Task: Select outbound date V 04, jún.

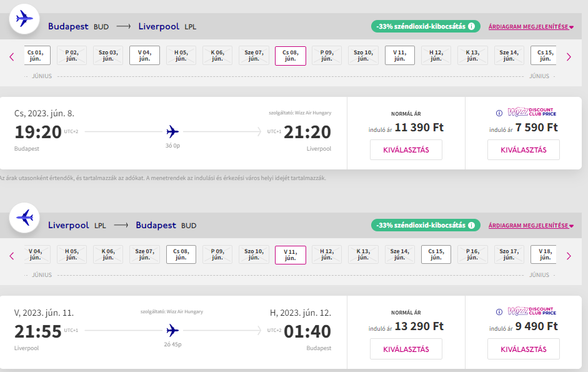Action: click(x=144, y=56)
